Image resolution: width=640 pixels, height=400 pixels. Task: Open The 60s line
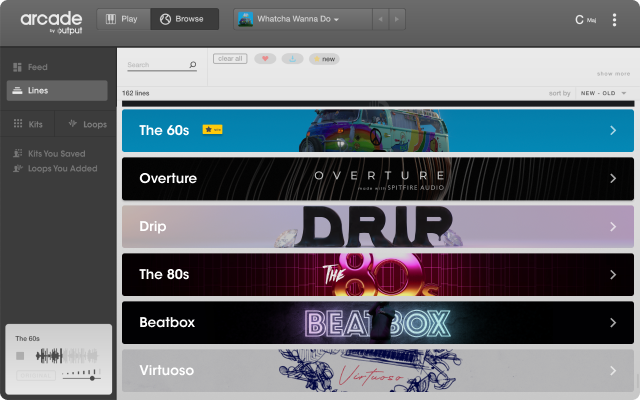pyautogui.click(x=378, y=131)
